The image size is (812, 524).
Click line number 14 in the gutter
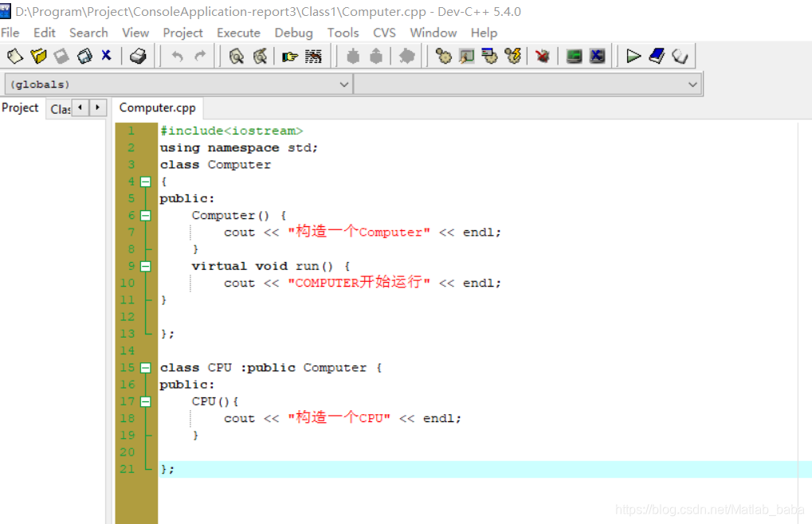pyautogui.click(x=127, y=350)
